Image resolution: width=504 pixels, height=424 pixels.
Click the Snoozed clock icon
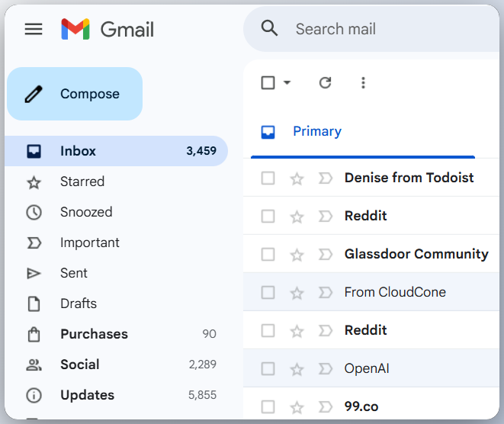tap(34, 213)
